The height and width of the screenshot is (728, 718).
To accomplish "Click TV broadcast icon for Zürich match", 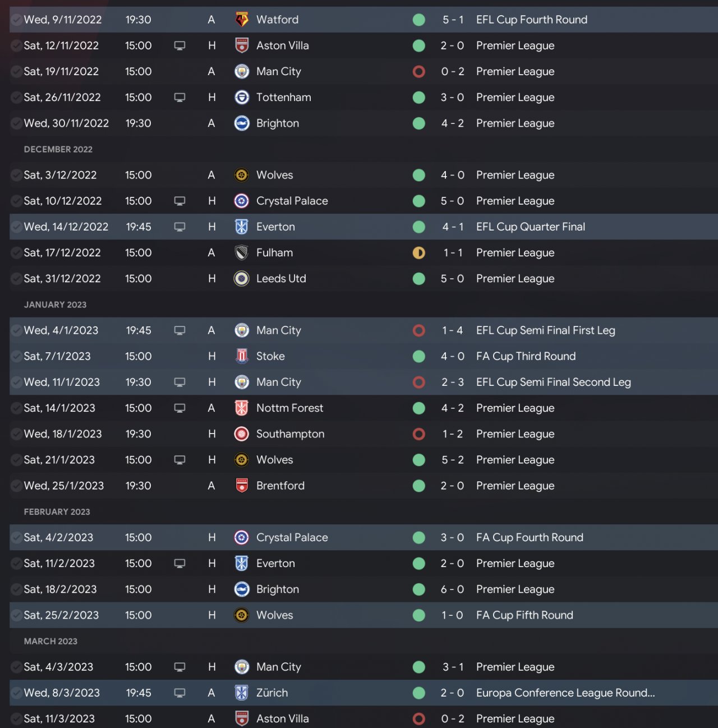I will [179, 693].
